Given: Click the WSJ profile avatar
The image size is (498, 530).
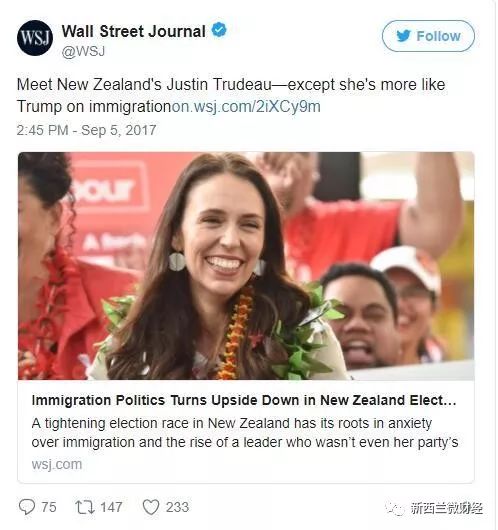Looking at the screenshot, I should coord(35,38).
